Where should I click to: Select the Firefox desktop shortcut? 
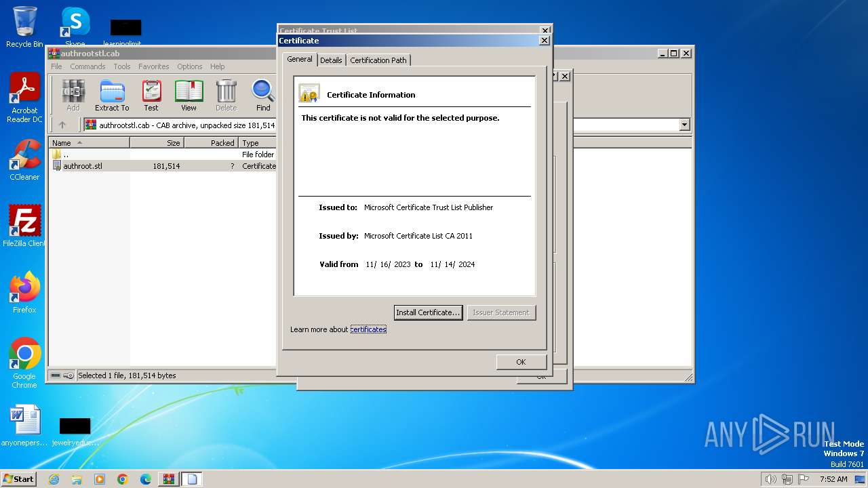(x=24, y=293)
